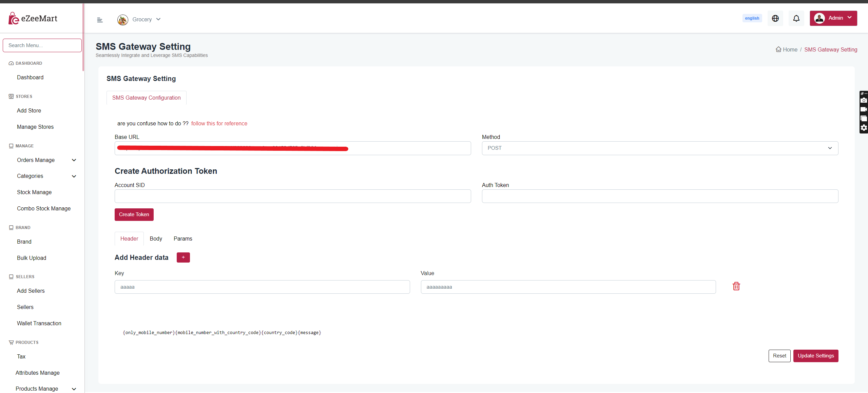The image size is (868, 393).
Task: Open the Method POST dropdown
Action: (x=660, y=148)
